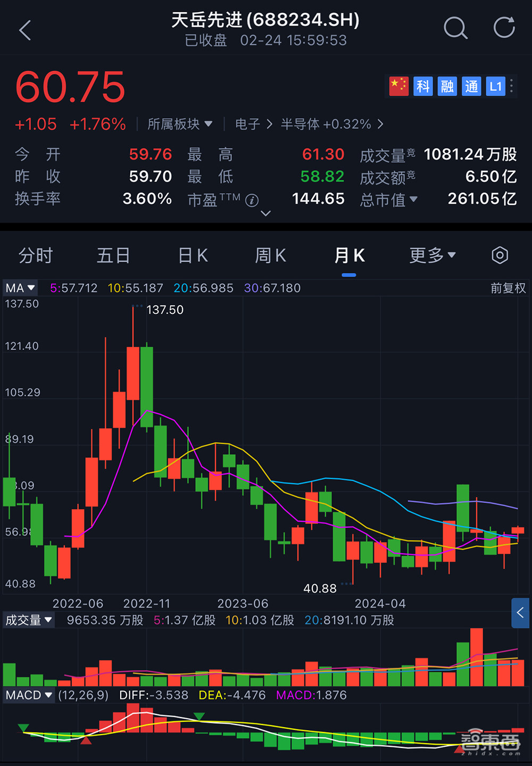532x766 pixels.
Task: Switch to the 分时 tab
Action: click(35, 255)
